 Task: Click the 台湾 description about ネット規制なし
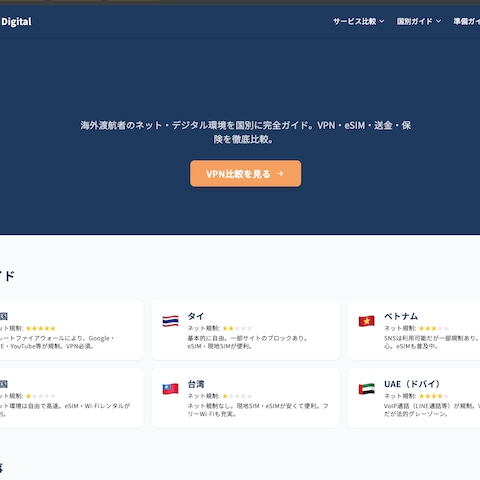[x=258, y=410]
